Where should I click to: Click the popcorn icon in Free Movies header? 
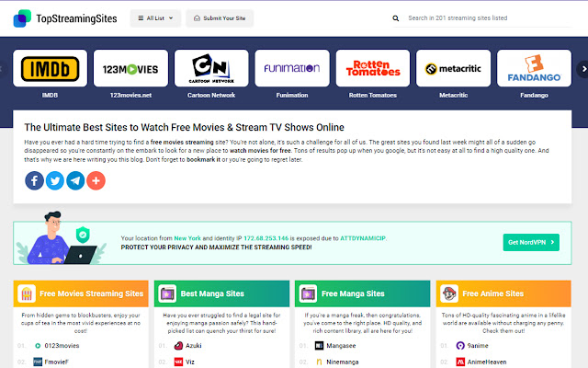point(27,293)
